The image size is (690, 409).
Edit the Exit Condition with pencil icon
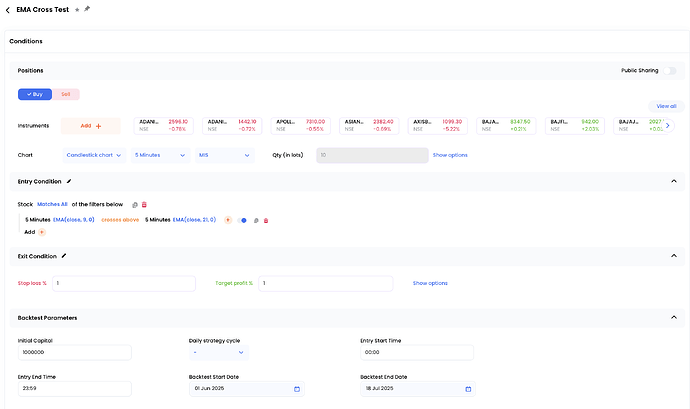(64, 255)
